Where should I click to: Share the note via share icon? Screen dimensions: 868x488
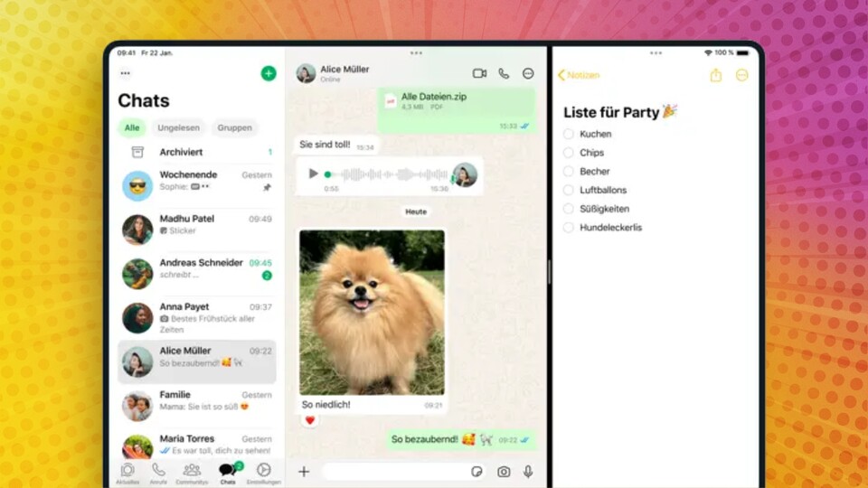click(x=715, y=76)
